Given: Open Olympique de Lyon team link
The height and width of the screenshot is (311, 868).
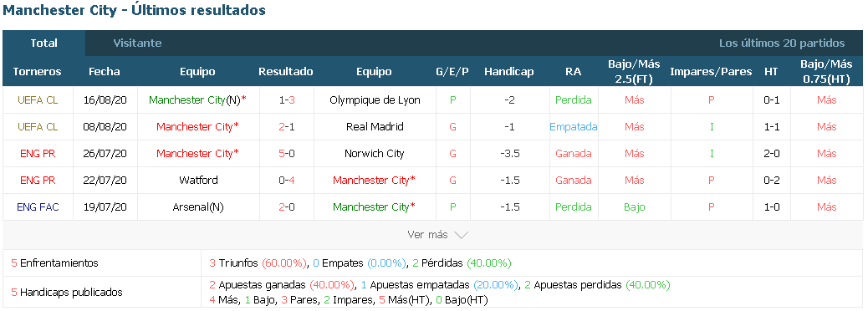Looking at the screenshot, I should click(x=375, y=100).
